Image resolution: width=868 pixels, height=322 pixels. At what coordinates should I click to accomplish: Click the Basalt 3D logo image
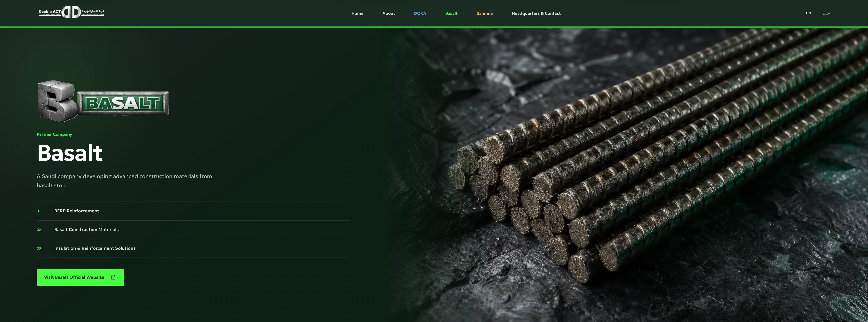pyautogui.click(x=103, y=101)
